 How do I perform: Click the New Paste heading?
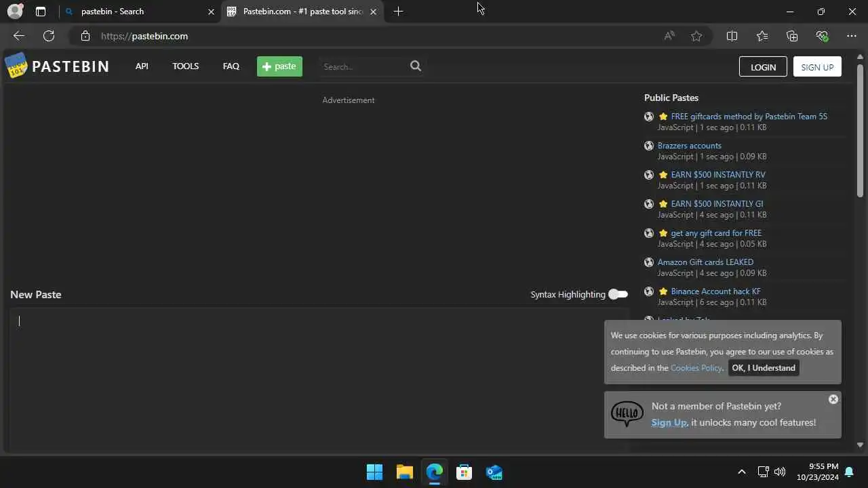[36, 294]
